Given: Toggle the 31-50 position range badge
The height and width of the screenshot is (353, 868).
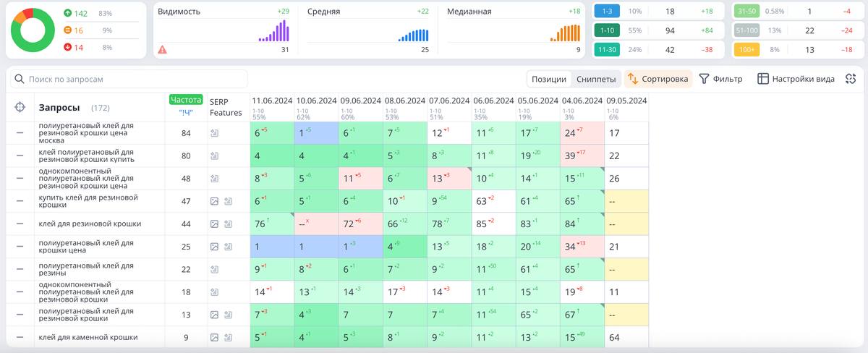Looking at the screenshot, I should [x=746, y=11].
